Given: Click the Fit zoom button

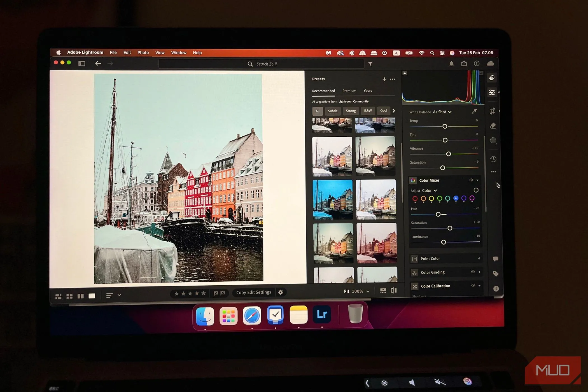Looking at the screenshot, I should (346, 291).
